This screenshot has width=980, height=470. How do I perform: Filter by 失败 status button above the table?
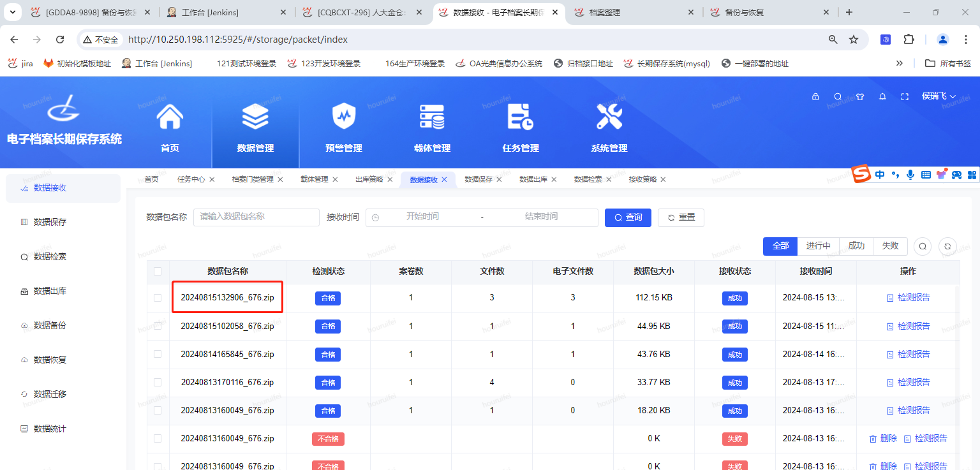tap(890, 246)
